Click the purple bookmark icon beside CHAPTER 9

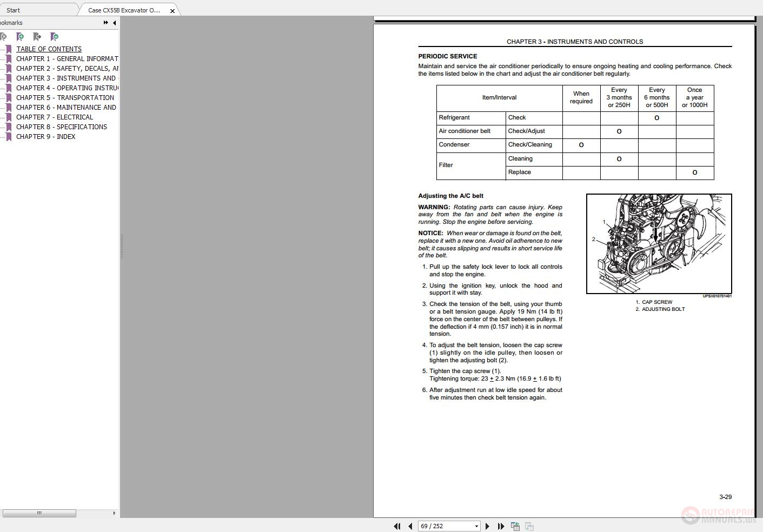pyautogui.click(x=9, y=137)
